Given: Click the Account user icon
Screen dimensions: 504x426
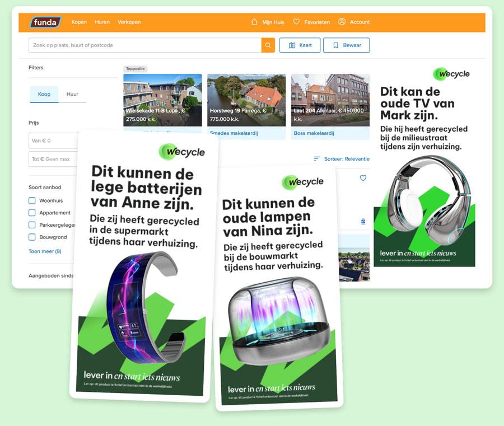Looking at the screenshot, I should click(342, 22).
